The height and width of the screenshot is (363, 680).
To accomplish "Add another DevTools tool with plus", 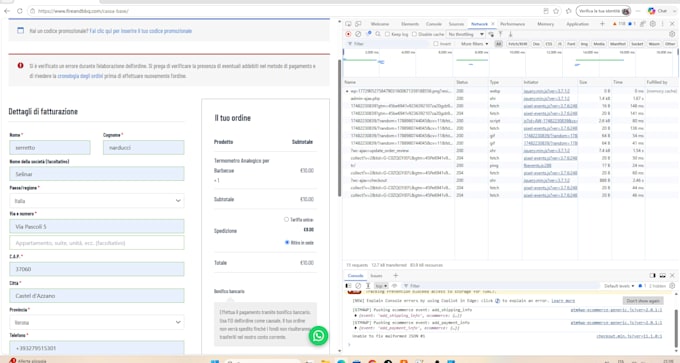I will pyautogui.click(x=602, y=24).
